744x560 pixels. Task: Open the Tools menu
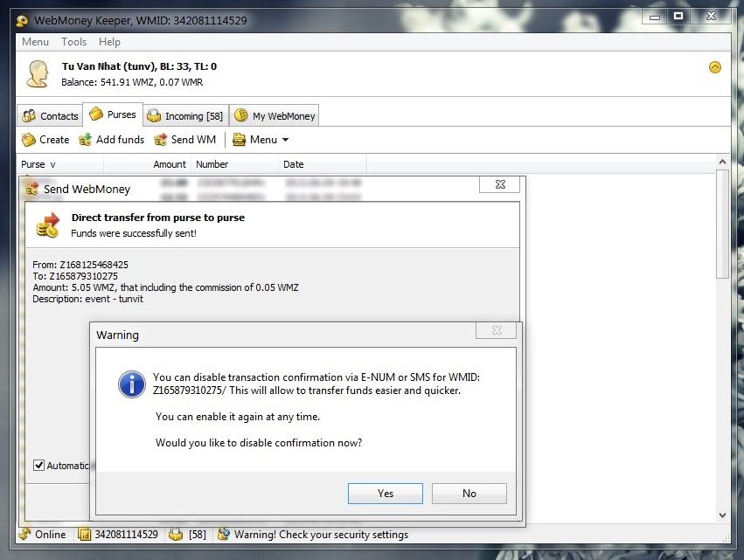[73, 42]
